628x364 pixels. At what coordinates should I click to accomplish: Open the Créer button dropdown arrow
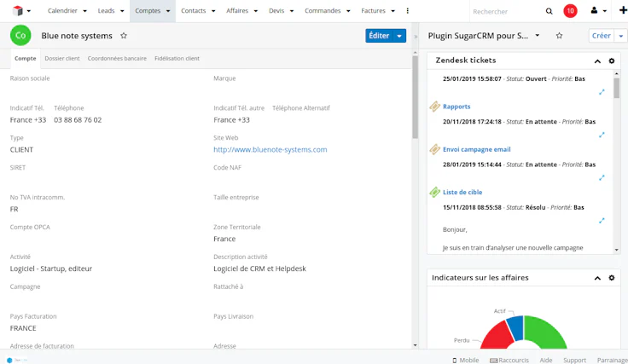pyautogui.click(x=621, y=36)
